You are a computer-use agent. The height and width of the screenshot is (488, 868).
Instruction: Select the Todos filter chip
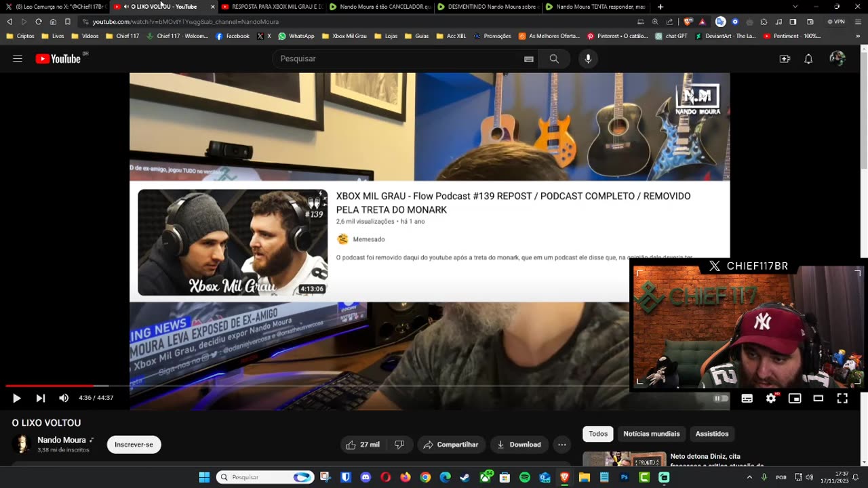pos(598,434)
